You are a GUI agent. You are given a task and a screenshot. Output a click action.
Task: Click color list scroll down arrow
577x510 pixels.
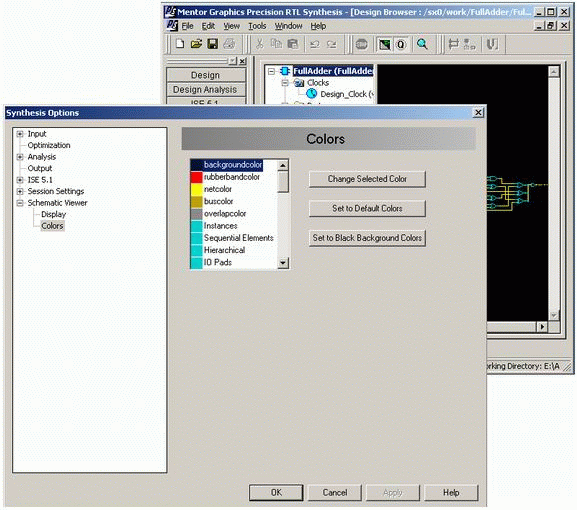(283, 263)
